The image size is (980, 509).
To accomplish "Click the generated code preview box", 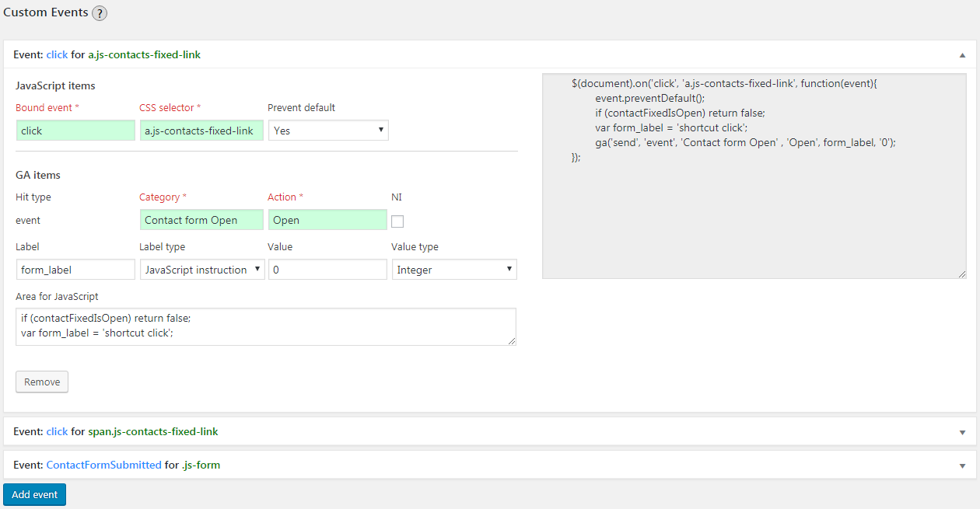I will (754, 176).
